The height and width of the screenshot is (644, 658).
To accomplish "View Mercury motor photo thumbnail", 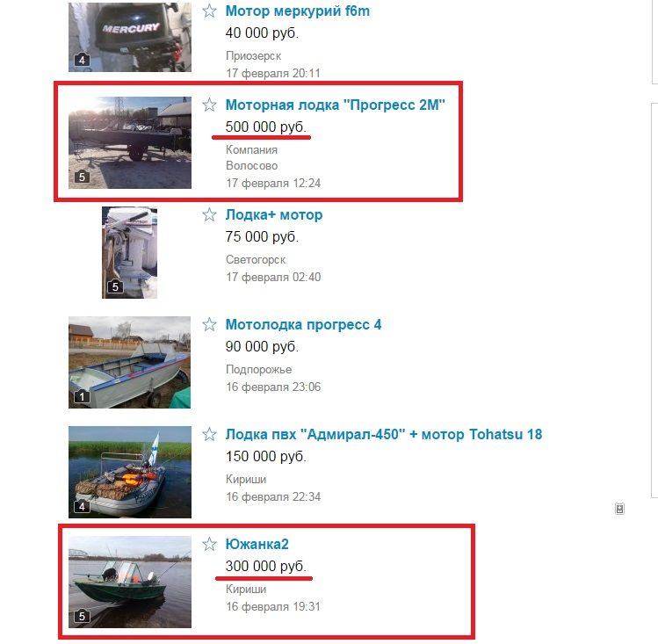I will (x=130, y=37).
